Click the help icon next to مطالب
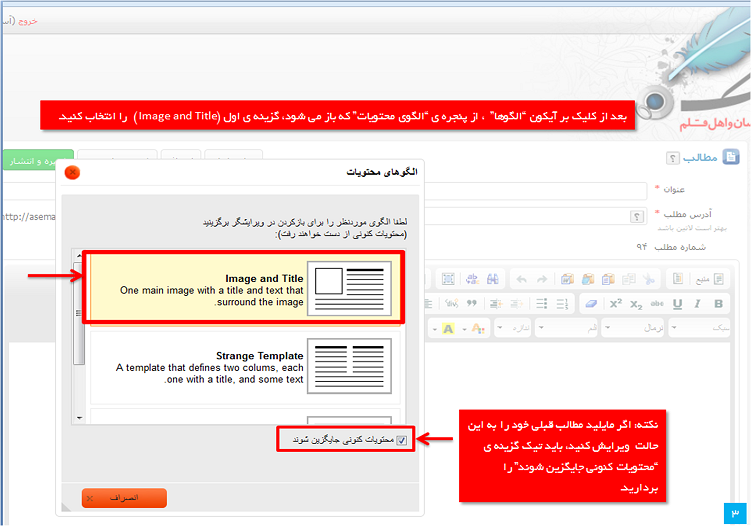751x526 pixels. click(x=673, y=158)
